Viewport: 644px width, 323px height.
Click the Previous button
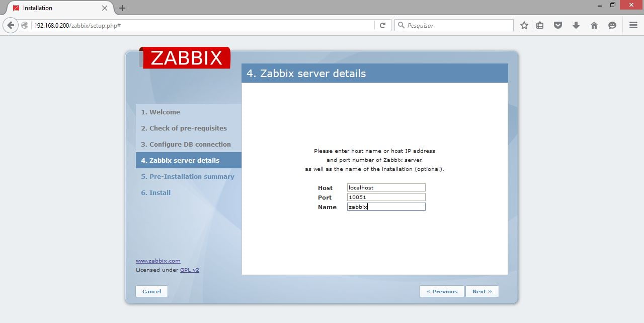(442, 291)
